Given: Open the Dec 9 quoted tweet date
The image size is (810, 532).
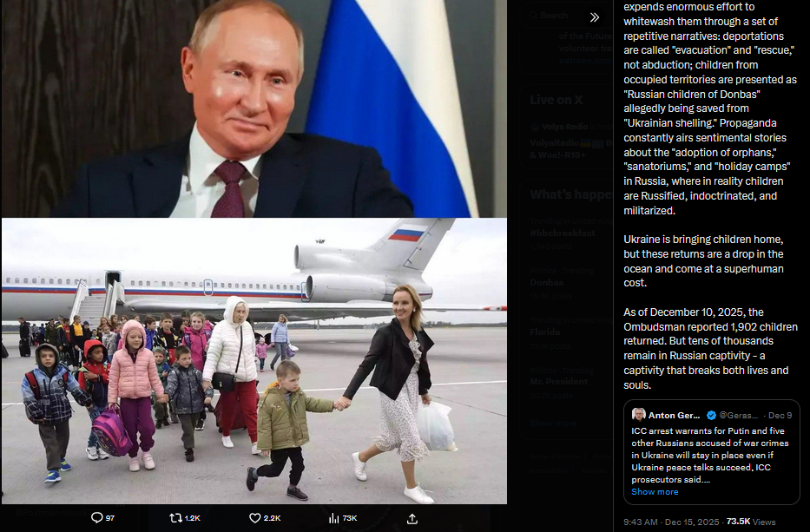Looking at the screenshot, I should (780, 415).
